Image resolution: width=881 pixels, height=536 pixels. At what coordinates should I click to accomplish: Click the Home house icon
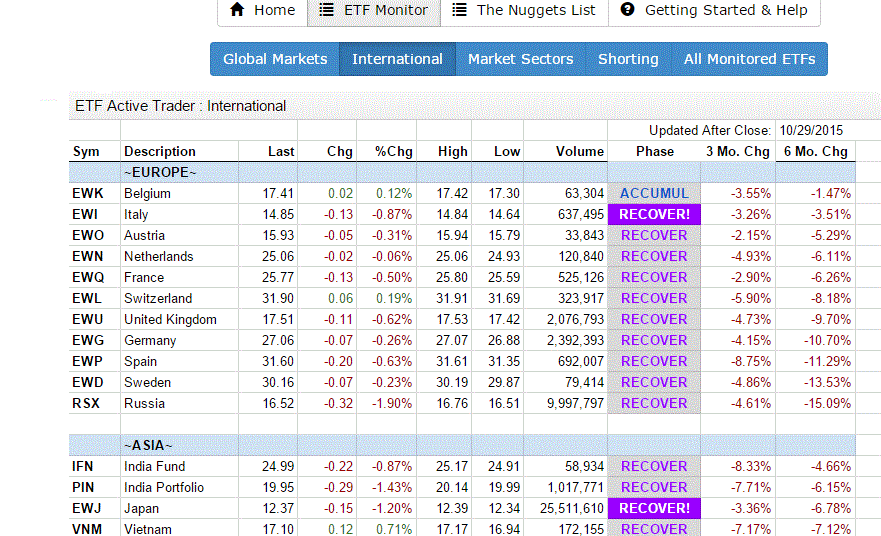237,10
